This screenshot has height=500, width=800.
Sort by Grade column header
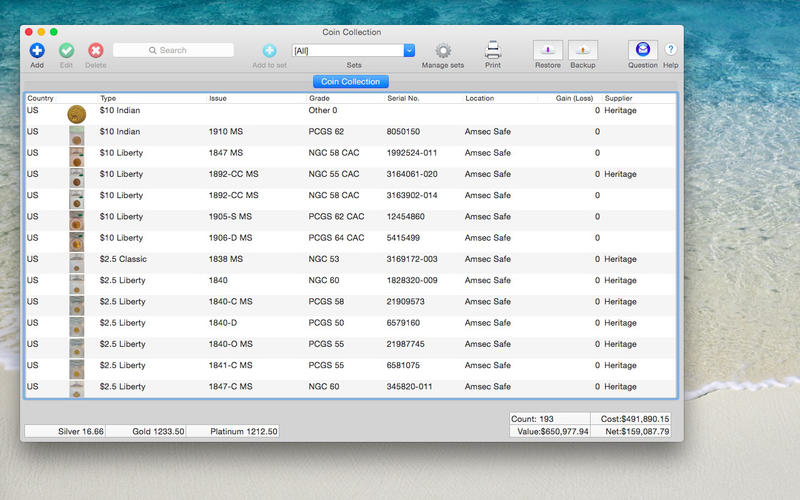tap(319, 98)
